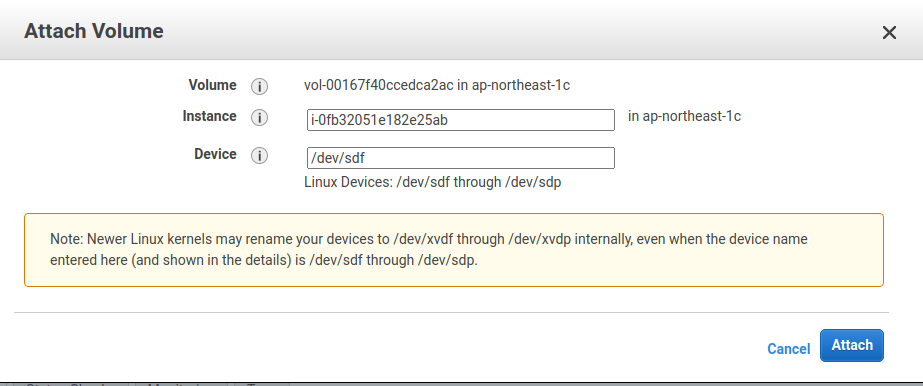923x386 pixels.
Task: Click the info icon next to Instance
Action: pyautogui.click(x=260, y=118)
